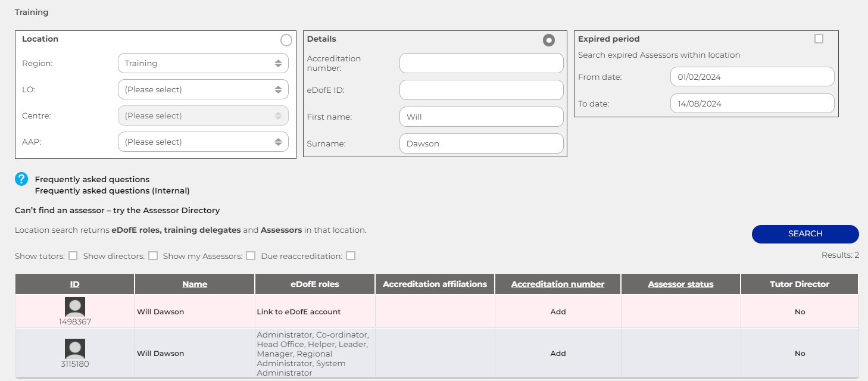Enable the Expired period checkbox

pyautogui.click(x=819, y=38)
